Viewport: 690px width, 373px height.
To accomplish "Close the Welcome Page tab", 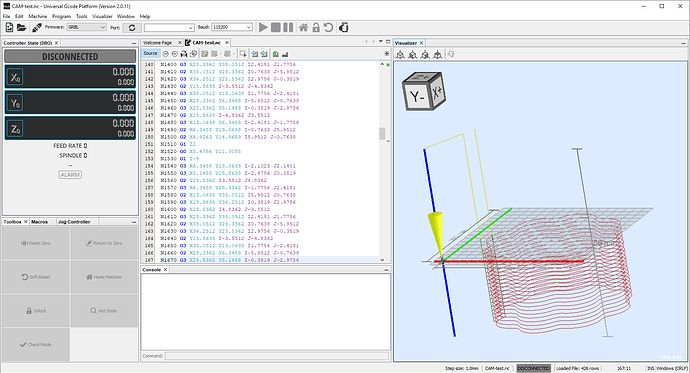I will (x=180, y=43).
